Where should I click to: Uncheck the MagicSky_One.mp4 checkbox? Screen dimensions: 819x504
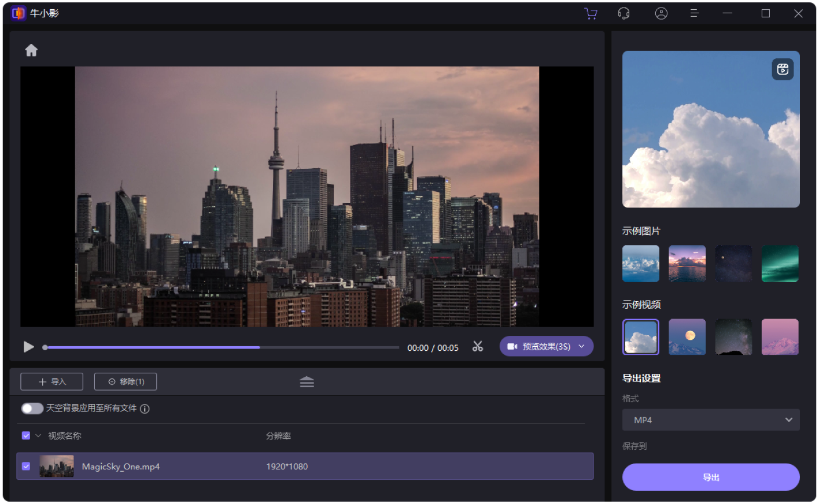(x=26, y=466)
